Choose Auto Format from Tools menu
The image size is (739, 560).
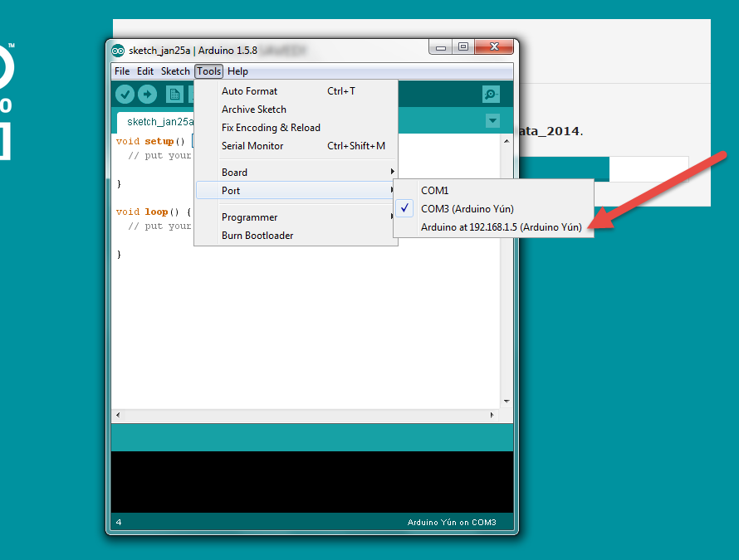(x=296, y=91)
